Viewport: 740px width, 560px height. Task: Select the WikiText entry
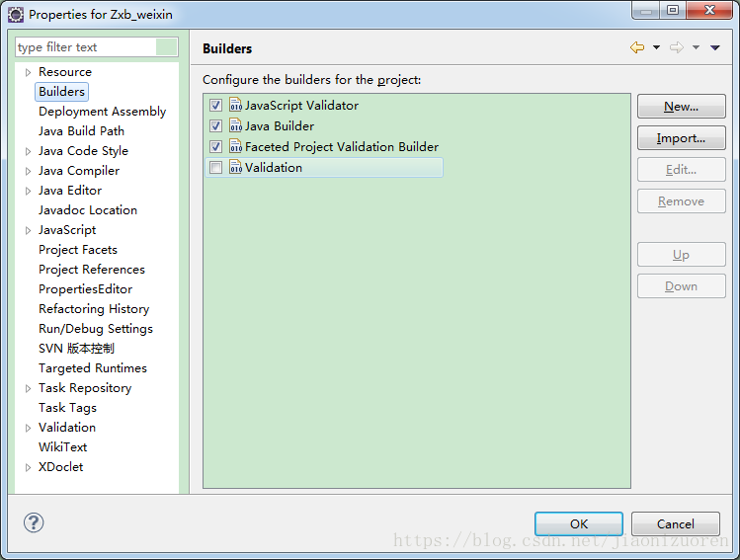point(63,447)
